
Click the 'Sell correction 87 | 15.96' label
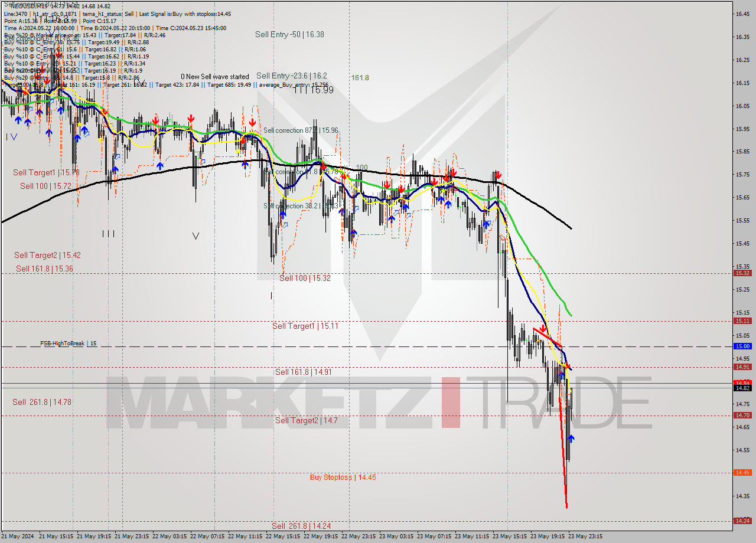click(x=301, y=130)
